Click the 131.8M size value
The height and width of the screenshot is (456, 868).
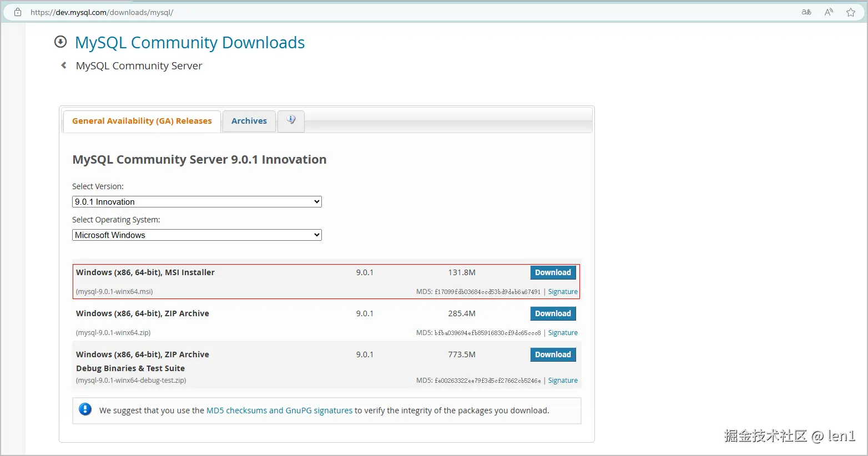[462, 272]
